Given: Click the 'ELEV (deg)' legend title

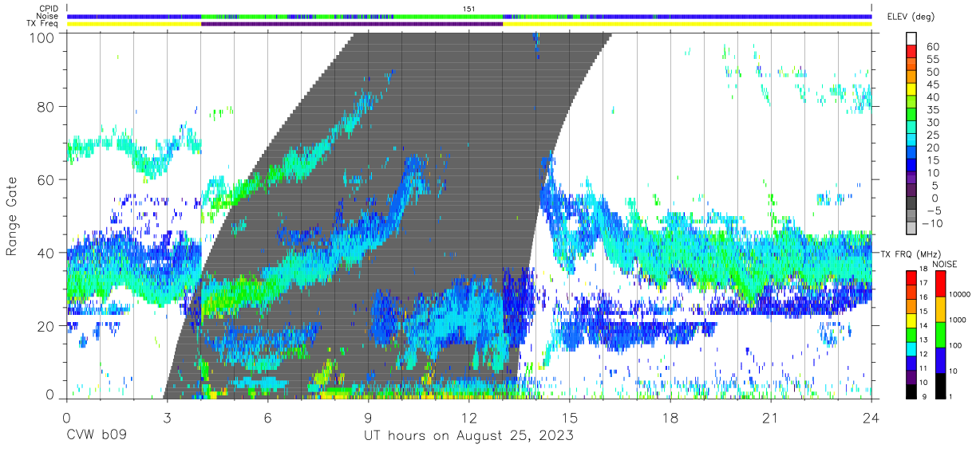Looking at the screenshot, I should 910,17.
